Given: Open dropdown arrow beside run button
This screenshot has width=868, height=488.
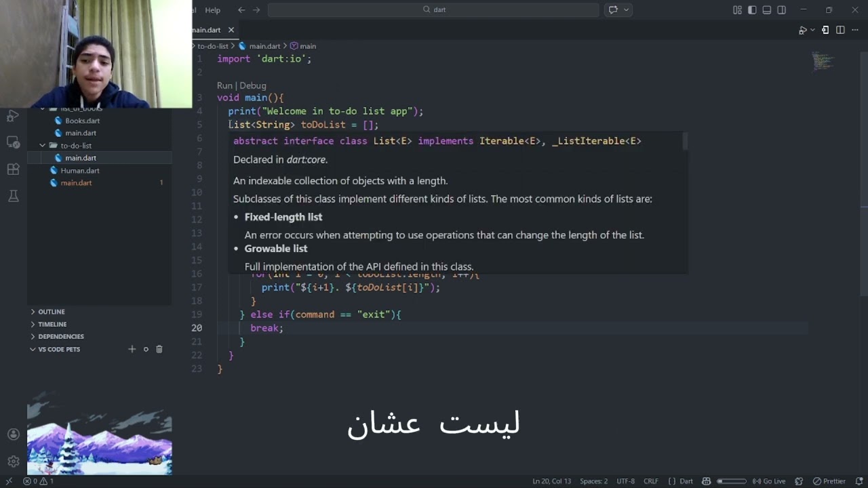Looking at the screenshot, I should click(812, 30).
